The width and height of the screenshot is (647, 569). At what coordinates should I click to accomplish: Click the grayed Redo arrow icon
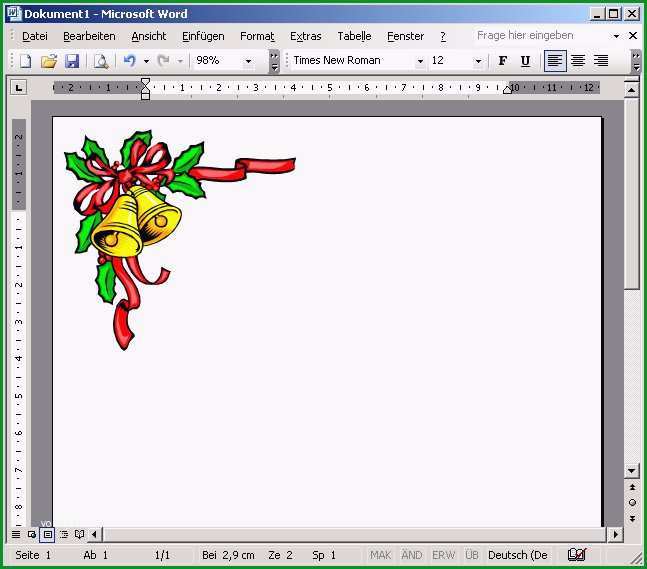click(163, 61)
